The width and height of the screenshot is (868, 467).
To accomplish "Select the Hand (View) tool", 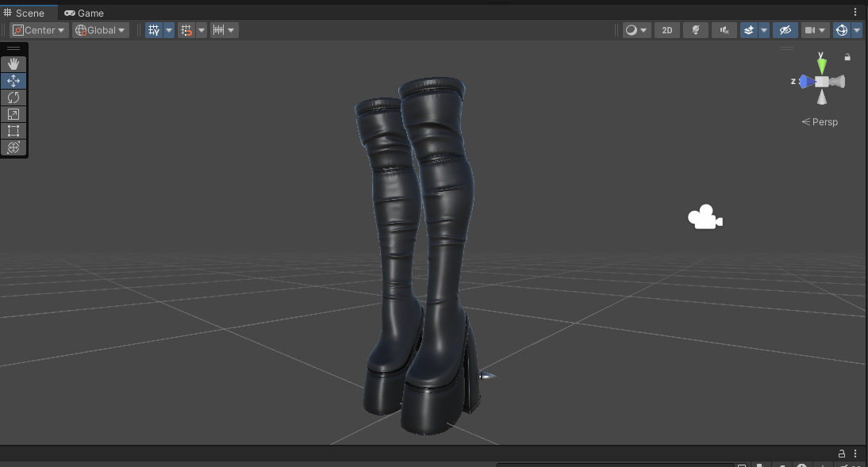I will [13, 64].
